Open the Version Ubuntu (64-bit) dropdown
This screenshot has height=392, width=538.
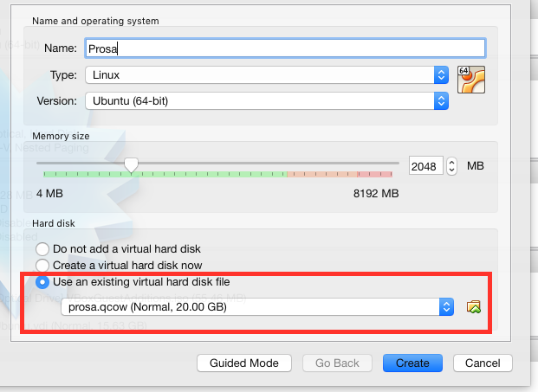(x=267, y=100)
